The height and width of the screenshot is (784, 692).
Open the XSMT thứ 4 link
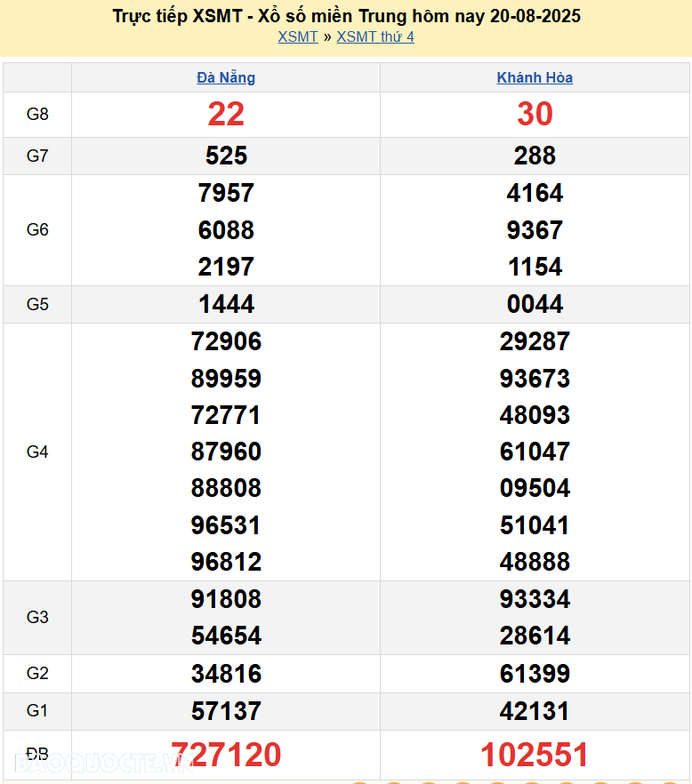pyautogui.click(x=374, y=36)
